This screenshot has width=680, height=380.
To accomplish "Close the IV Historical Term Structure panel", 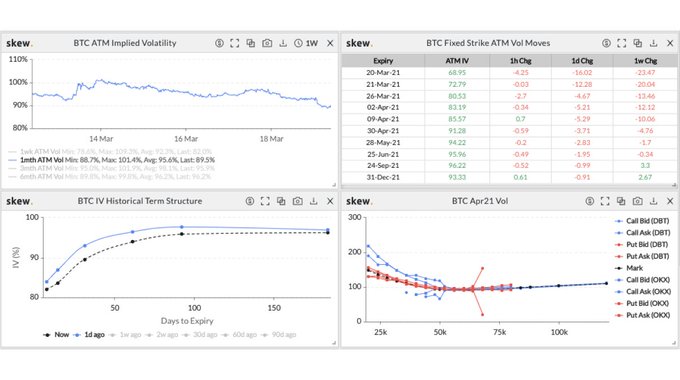I will pos(330,201).
